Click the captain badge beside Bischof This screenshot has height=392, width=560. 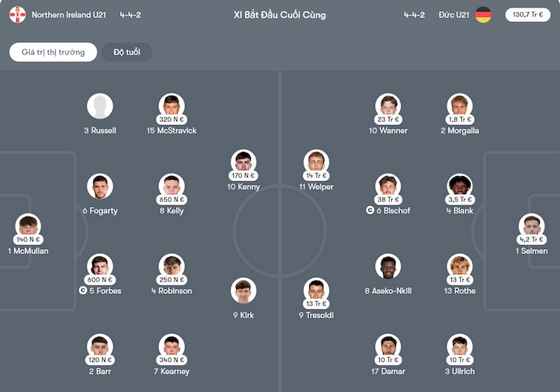pos(370,211)
